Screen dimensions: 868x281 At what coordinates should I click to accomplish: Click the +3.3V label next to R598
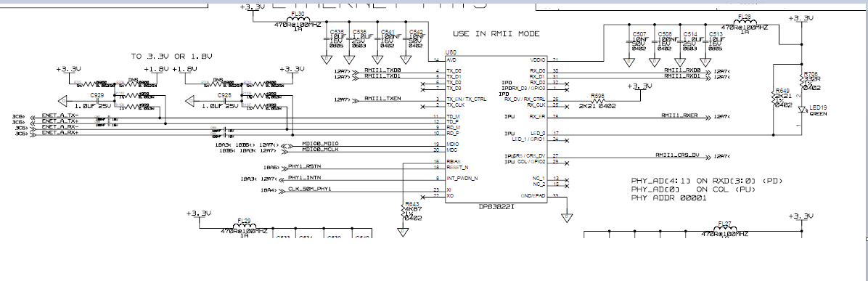(641, 86)
